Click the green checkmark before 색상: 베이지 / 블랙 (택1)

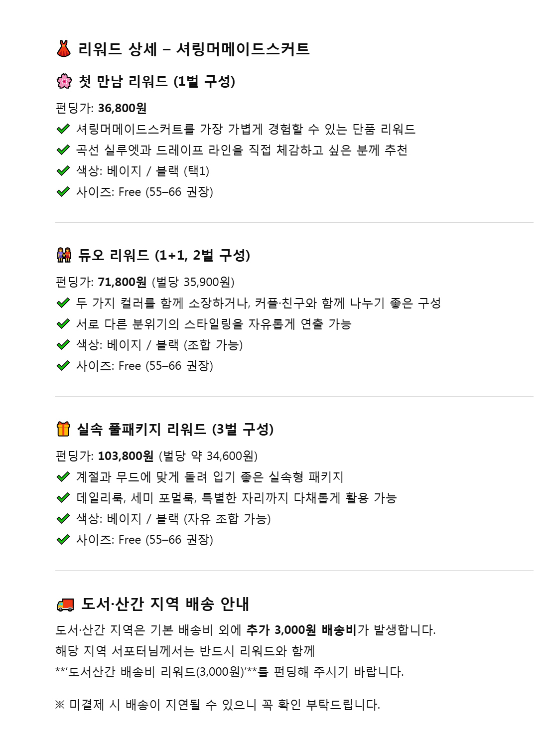tap(63, 171)
